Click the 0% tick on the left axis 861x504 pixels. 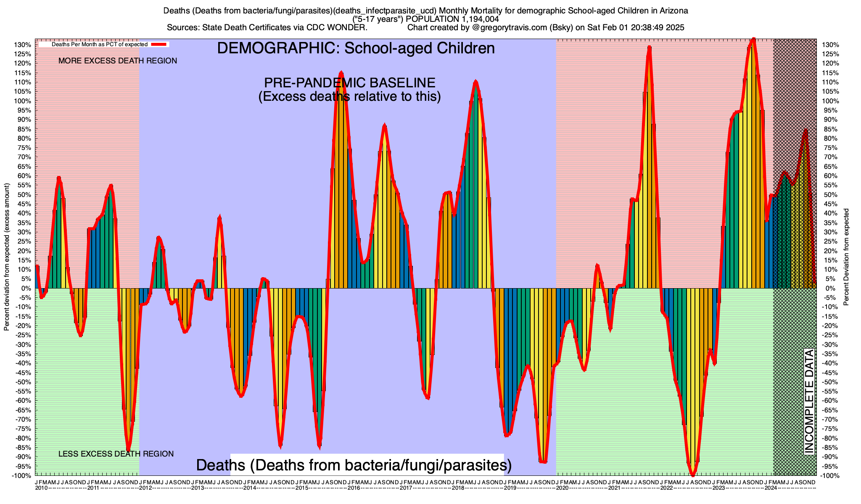tap(27, 288)
